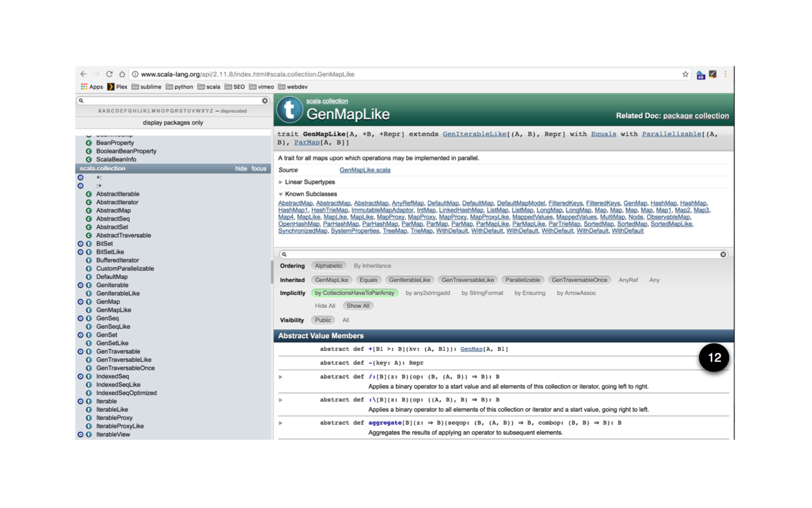812x508 pixels.
Task: Expand Linear Supertypes section
Action: [x=310, y=182]
